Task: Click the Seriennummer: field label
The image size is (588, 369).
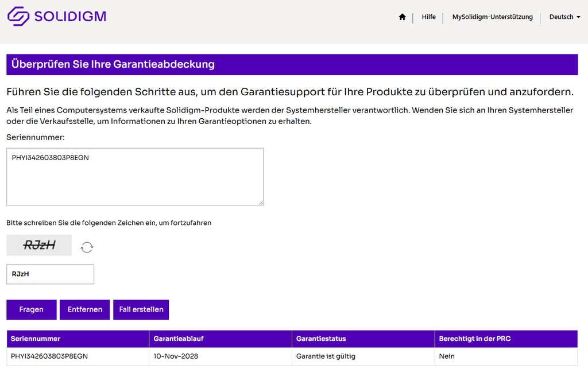Action: tap(36, 138)
